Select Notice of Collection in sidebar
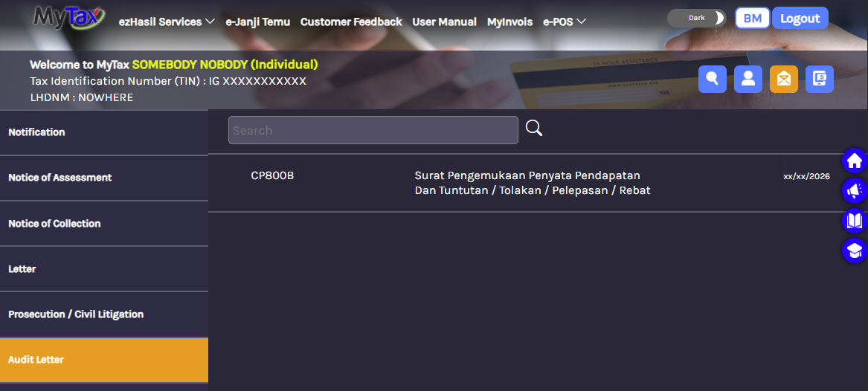 [x=104, y=224]
